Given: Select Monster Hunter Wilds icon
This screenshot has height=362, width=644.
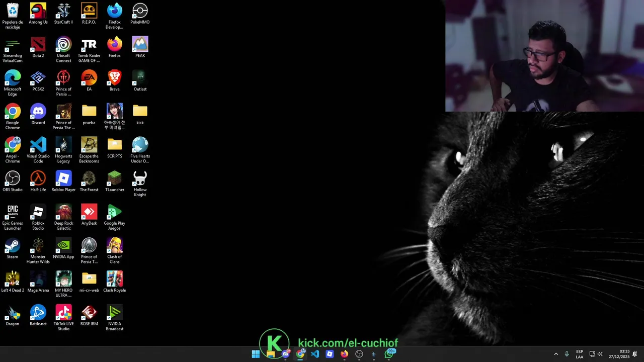Looking at the screenshot, I should (38, 251).
